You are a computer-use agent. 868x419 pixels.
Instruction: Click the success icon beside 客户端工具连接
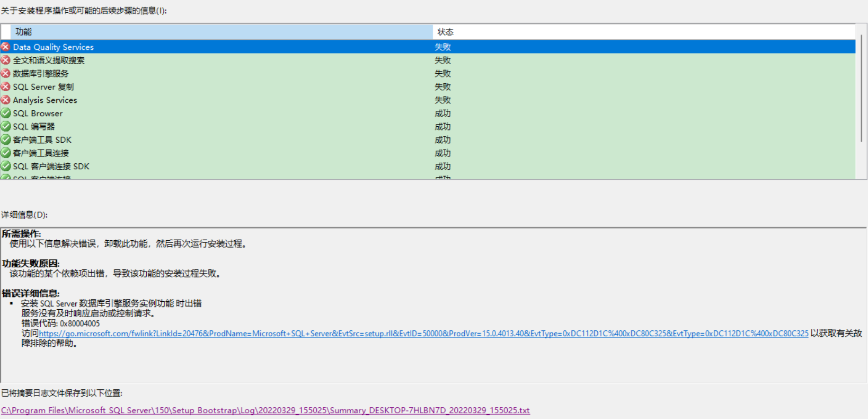[x=6, y=153]
